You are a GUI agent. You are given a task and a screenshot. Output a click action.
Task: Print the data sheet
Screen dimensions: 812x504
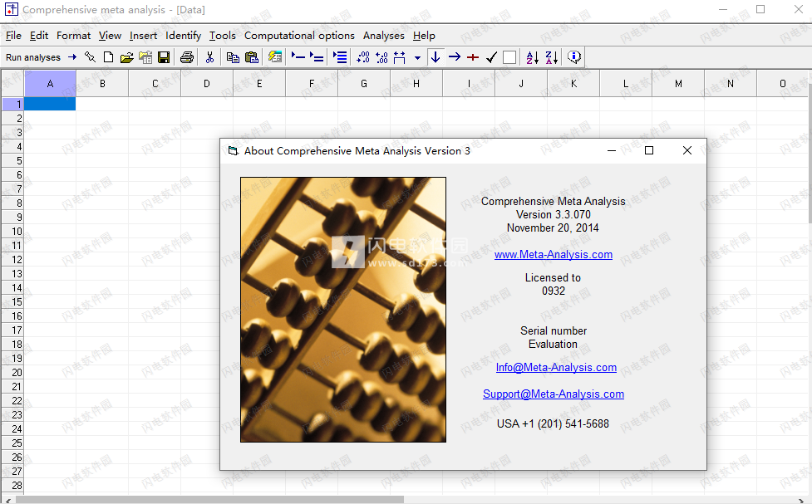pyautogui.click(x=187, y=57)
